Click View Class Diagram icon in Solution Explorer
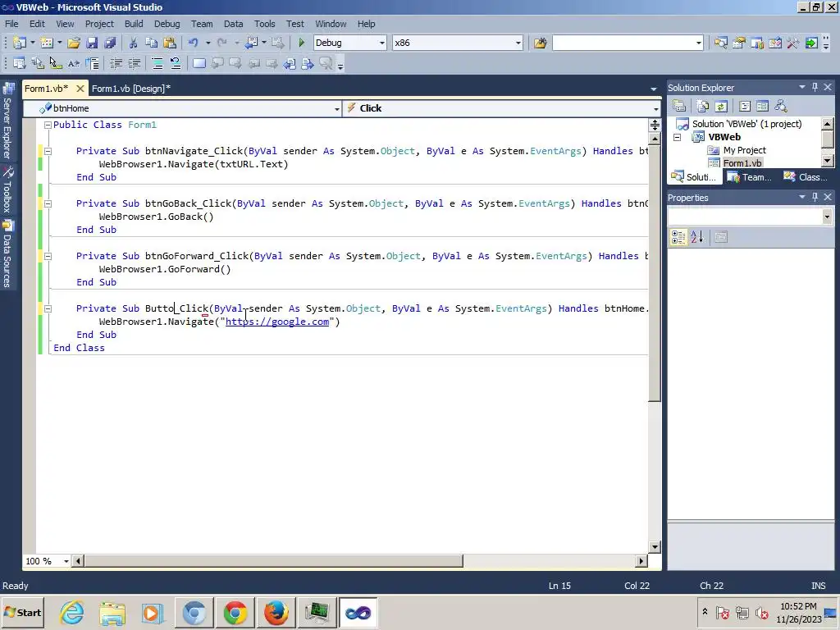840x630 pixels. pos(781,106)
